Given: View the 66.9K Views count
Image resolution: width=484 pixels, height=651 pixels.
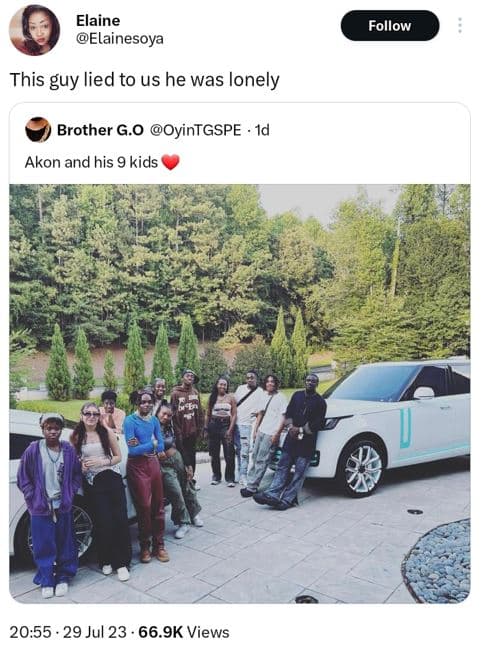Looking at the screenshot, I should [x=184, y=632].
